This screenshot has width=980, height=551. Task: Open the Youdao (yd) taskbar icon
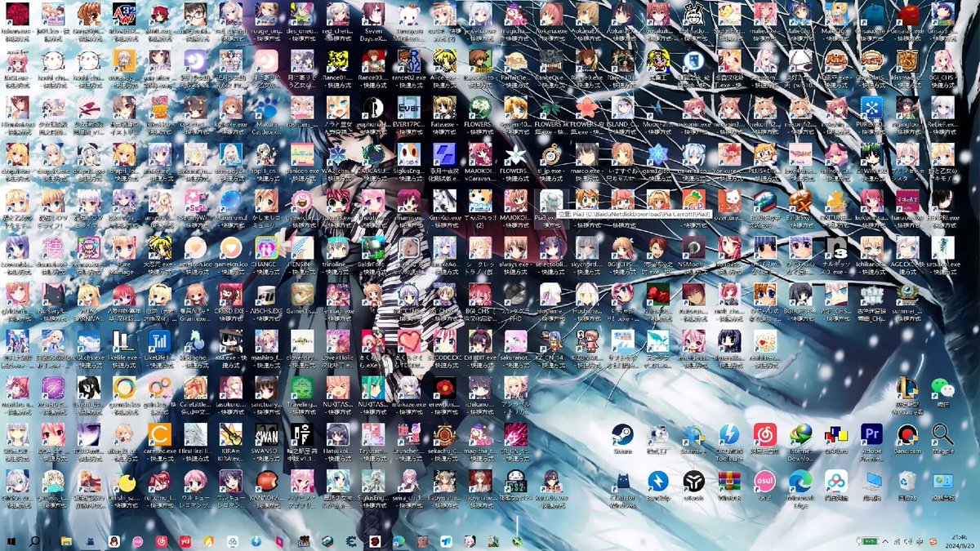185,541
